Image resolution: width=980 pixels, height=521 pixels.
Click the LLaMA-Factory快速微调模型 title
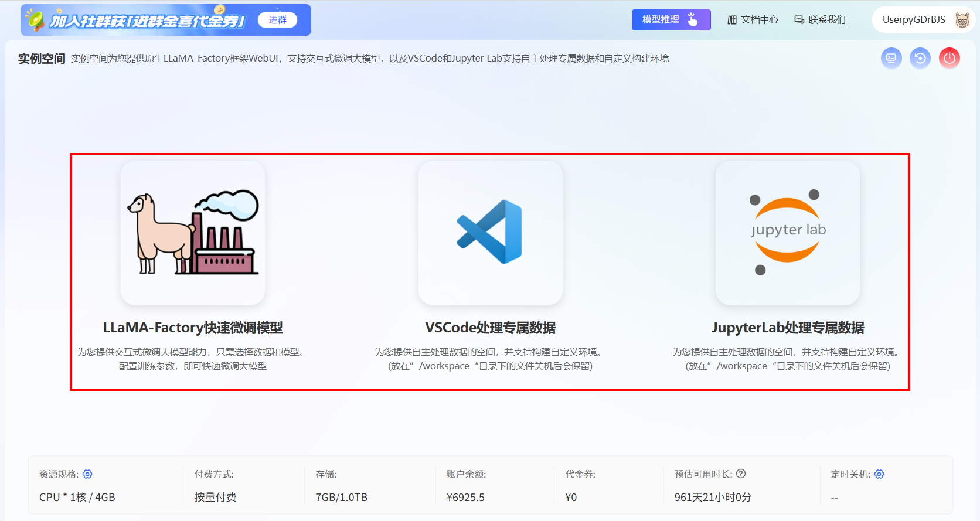pyautogui.click(x=193, y=328)
